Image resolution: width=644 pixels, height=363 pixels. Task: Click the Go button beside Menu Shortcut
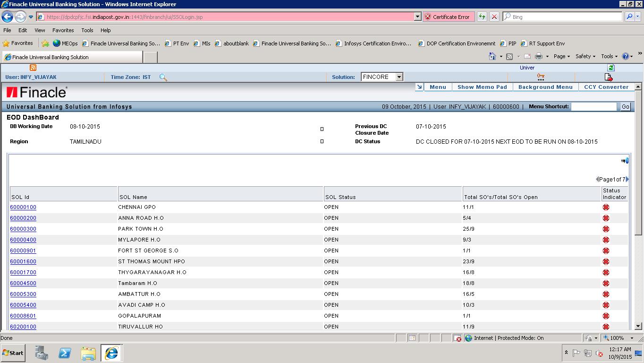click(x=626, y=107)
